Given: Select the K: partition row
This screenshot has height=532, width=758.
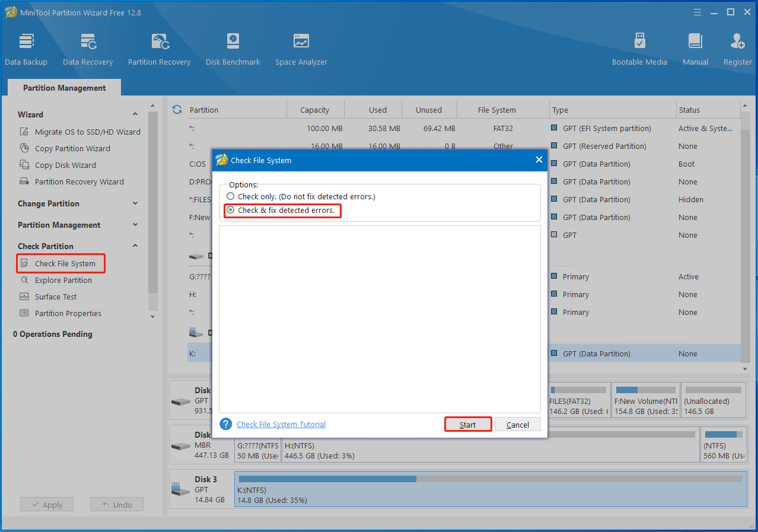Looking at the screenshot, I should (x=464, y=353).
